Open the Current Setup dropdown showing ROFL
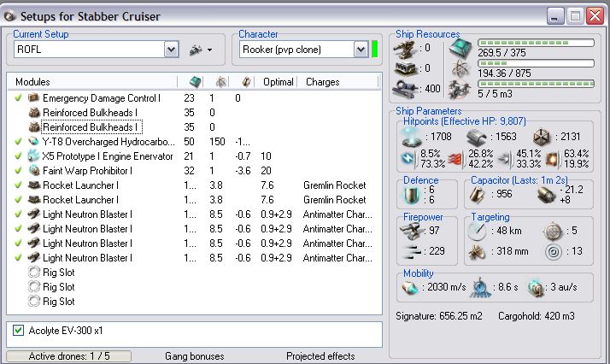 tap(171, 50)
